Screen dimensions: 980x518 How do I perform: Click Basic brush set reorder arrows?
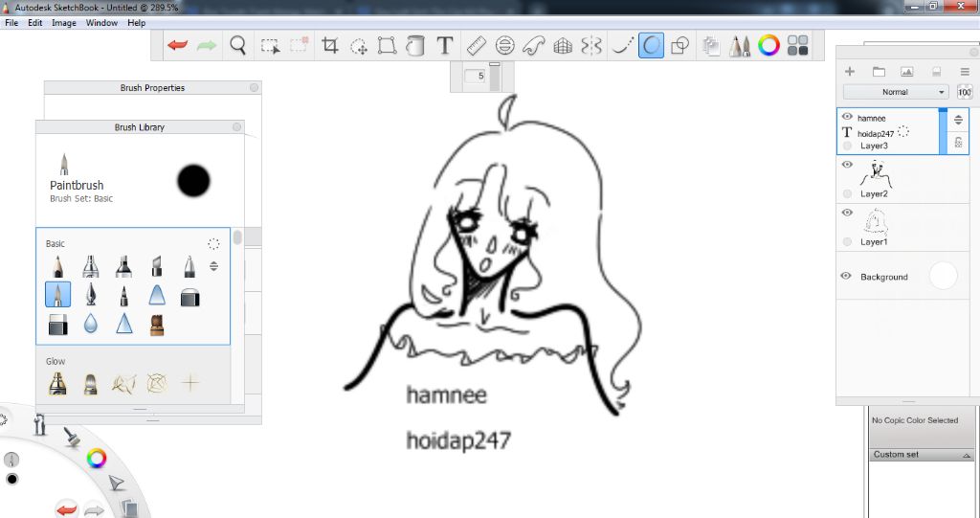coord(213,266)
